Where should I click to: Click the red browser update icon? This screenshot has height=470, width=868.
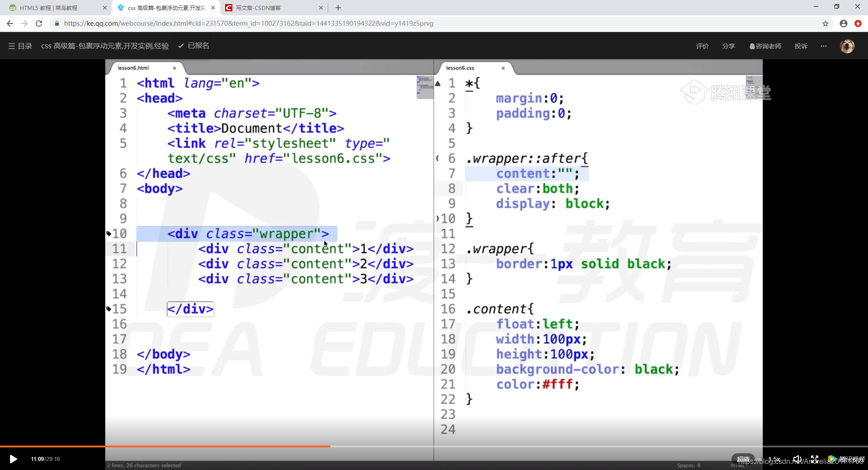[858, 23]
